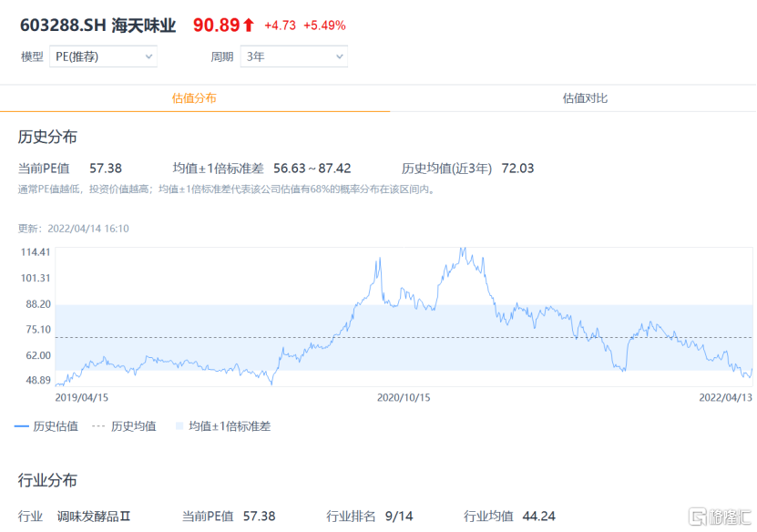Click the industry 当前PE值 57.38 value
Viewport: 757px width, 532px height.
coord(260,517)
